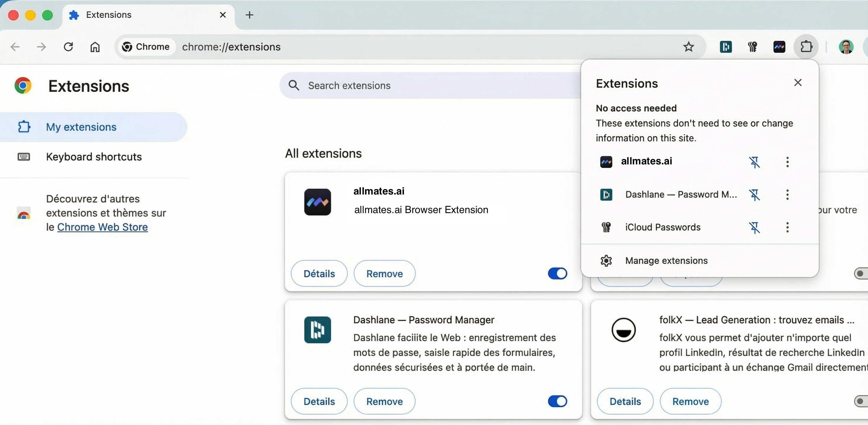Click the 'Dashlane — Password Manager' card title

coord(424,320)
